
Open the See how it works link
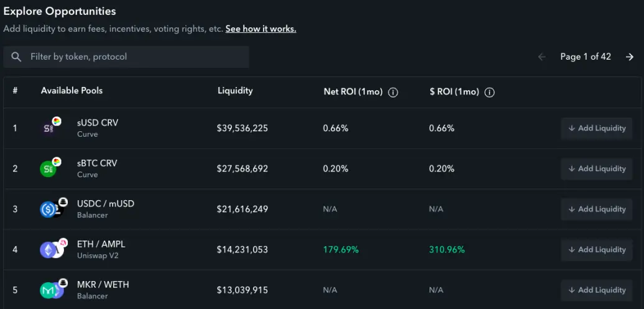(261, 29)
